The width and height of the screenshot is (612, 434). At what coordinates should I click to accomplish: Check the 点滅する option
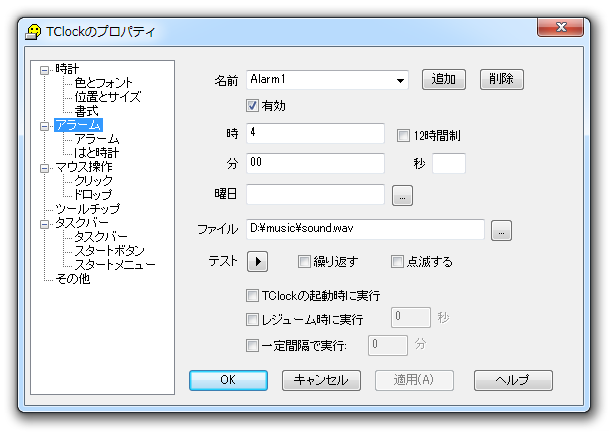point(397,261)
